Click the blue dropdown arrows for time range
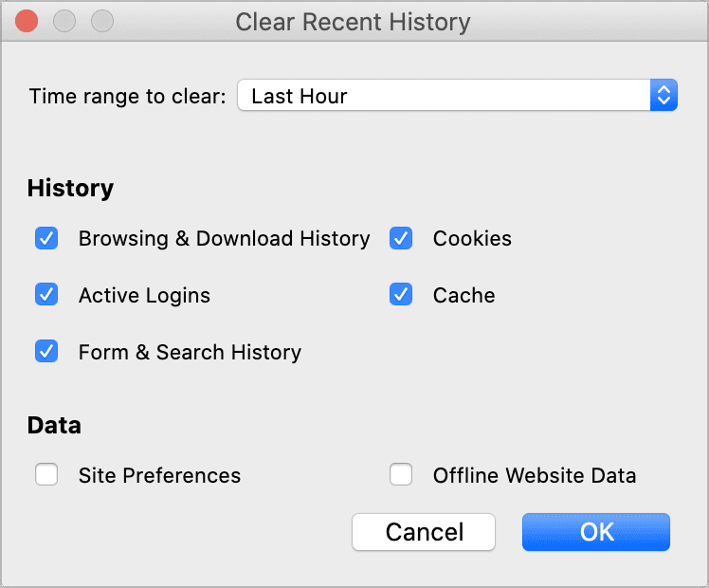The height and width of the screenshot is (588, 709). 664,96
